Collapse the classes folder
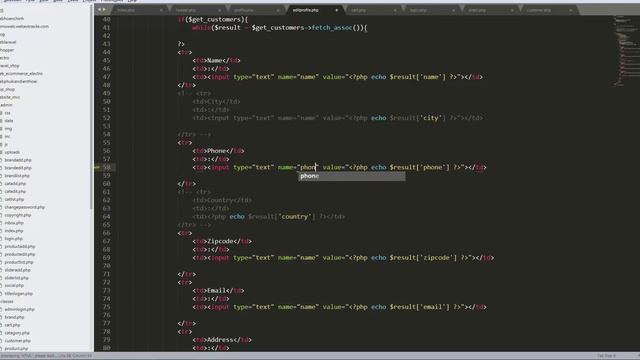Viewport: 640px width, 360px height. [x=7, y=301]
